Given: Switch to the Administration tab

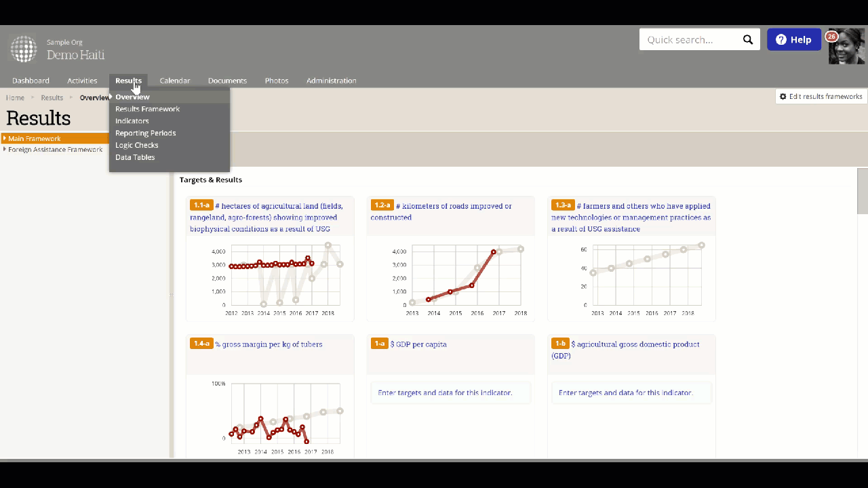Looking at the screenshot, I should [x=331, y=81].
